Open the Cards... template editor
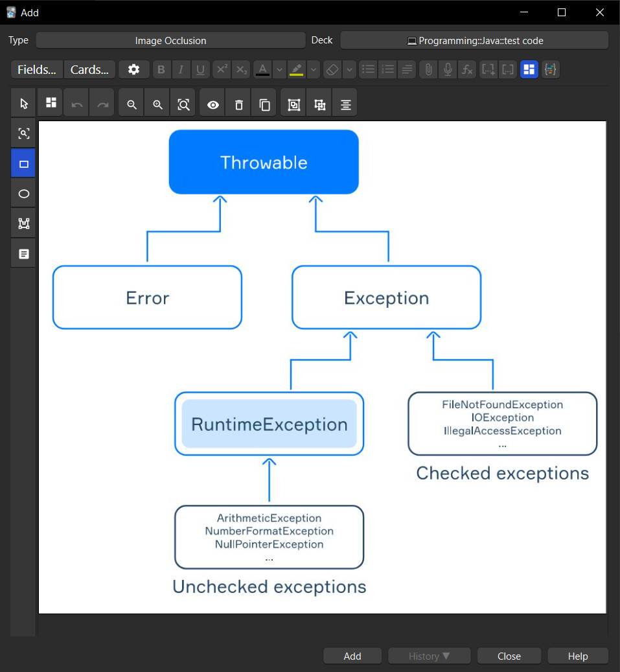 (x=89, y=69)
